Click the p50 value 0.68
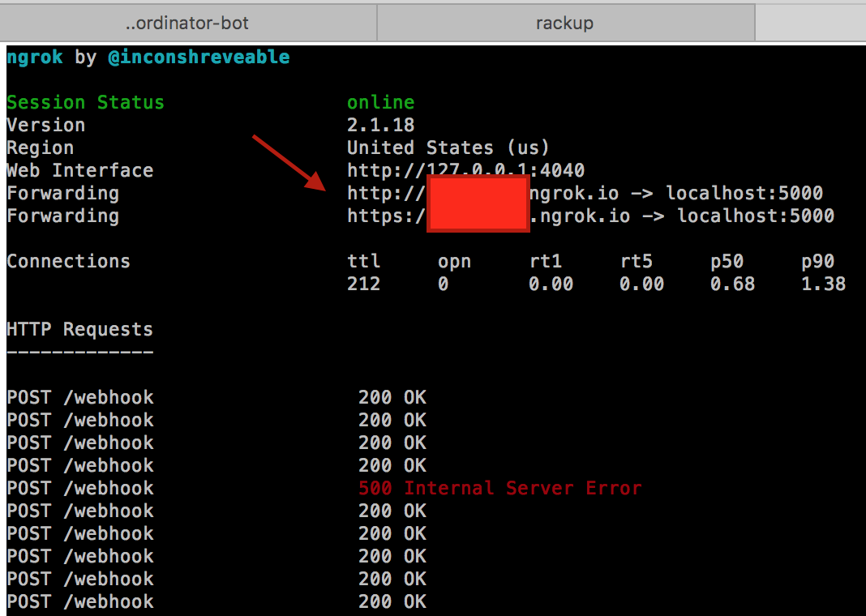The width and height of the screenshot is (866, 616). [733, 284]
